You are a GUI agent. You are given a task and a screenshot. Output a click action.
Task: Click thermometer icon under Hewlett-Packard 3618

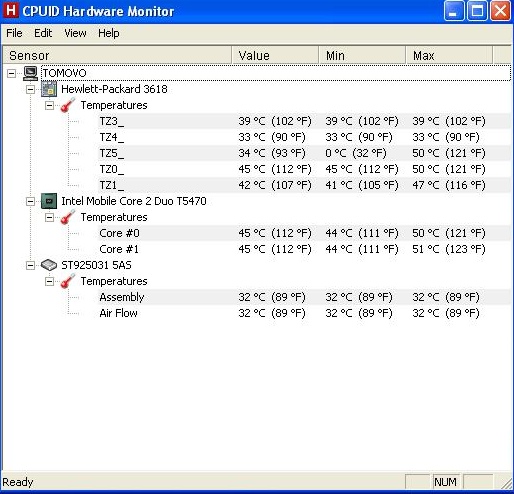pyautogui.click(x=68, y=105)
